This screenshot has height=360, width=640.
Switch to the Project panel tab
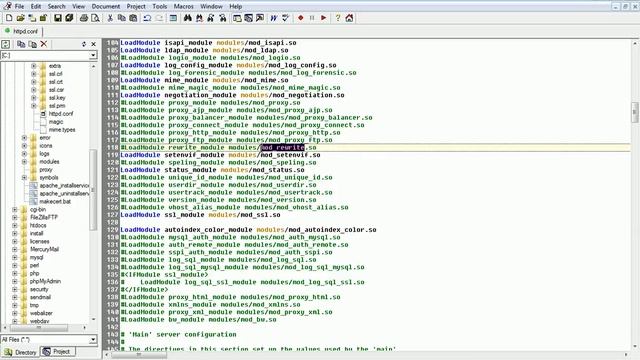57,351
